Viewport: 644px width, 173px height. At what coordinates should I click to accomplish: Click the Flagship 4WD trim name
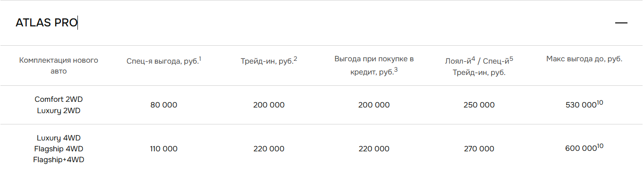click(x=59, y=149)
